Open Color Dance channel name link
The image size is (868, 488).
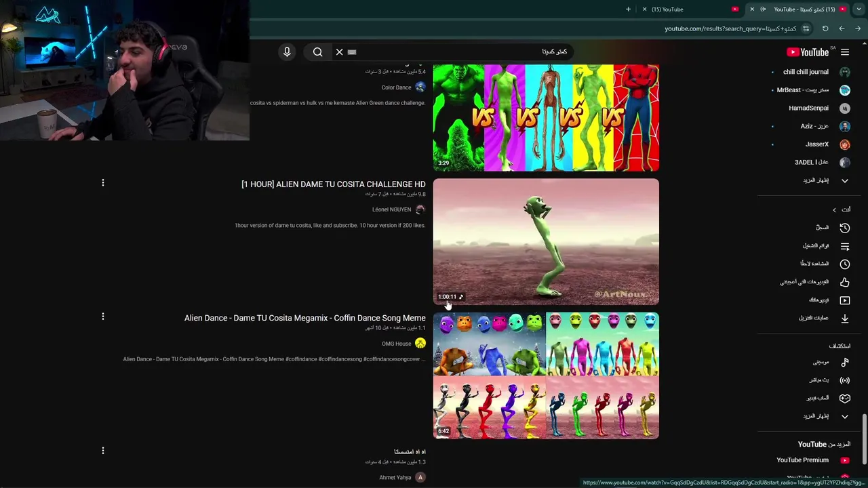pos(396,87)
